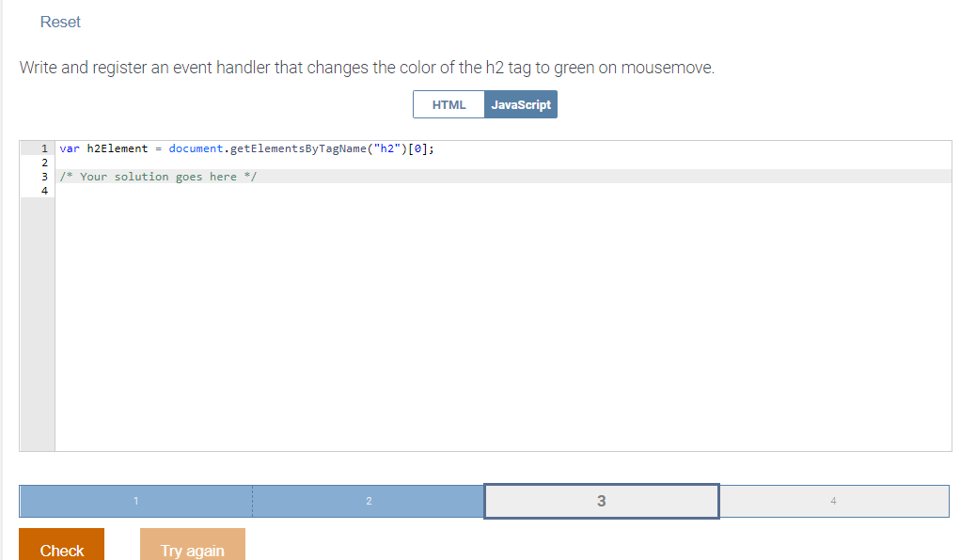Go to level 2 in progress bar
The image size is (960, 560).
[369, 501]
